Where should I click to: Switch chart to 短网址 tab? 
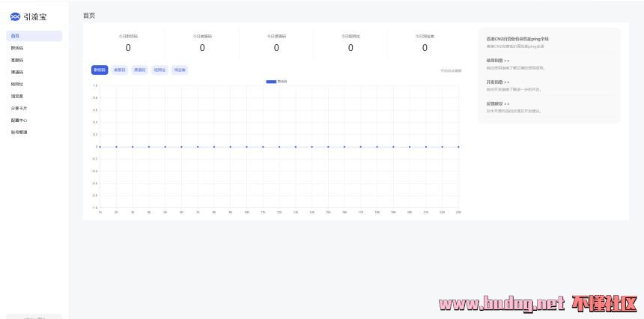[x=160, y=70]
